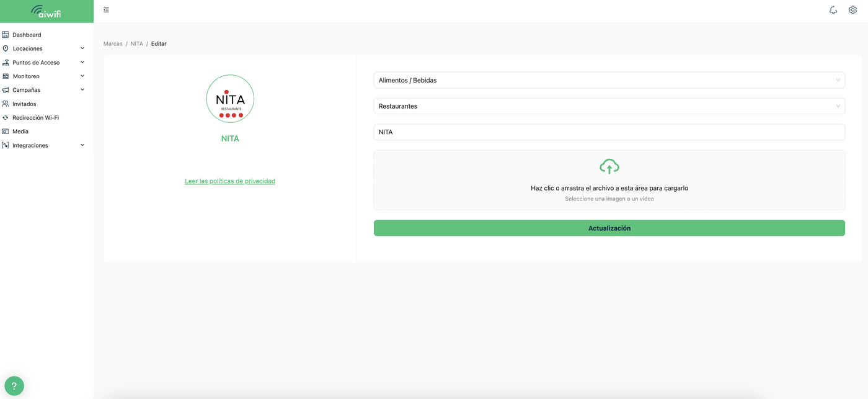Open the Campañas sidebar menu

(26, 90)
